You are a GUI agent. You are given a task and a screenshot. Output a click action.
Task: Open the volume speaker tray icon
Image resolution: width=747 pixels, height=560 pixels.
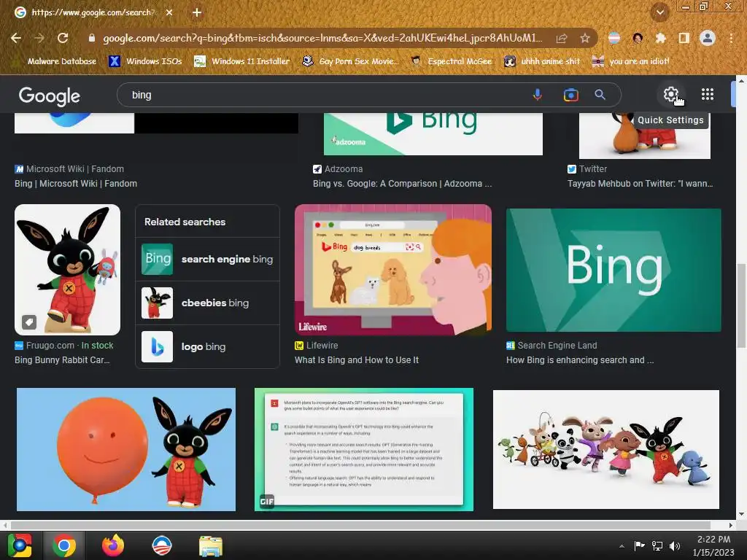tap(675, 545)
